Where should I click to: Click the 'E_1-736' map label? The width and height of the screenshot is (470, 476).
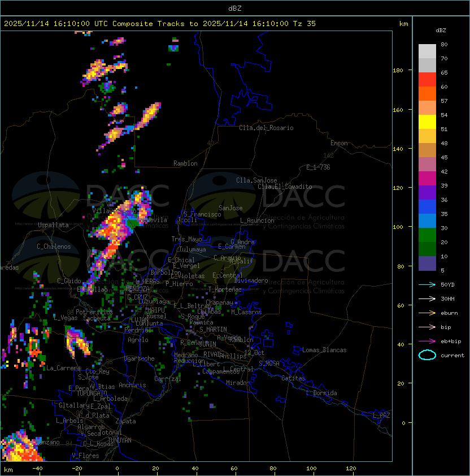coord(318,167)
